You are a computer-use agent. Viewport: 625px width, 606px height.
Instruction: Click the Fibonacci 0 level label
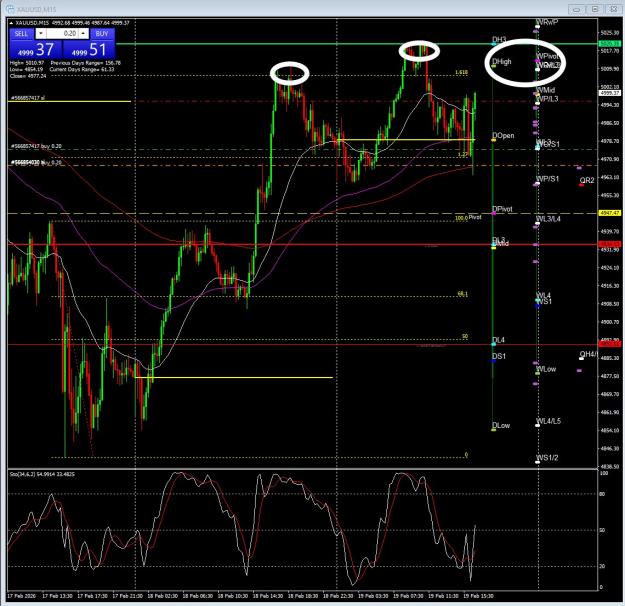click(466, 455)
